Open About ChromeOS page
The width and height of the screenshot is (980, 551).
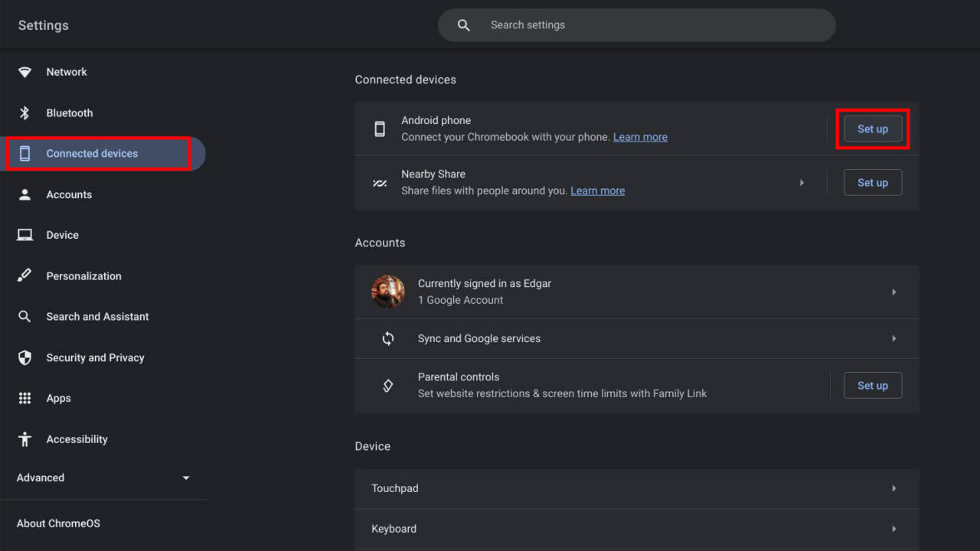(x=58, y=523)
